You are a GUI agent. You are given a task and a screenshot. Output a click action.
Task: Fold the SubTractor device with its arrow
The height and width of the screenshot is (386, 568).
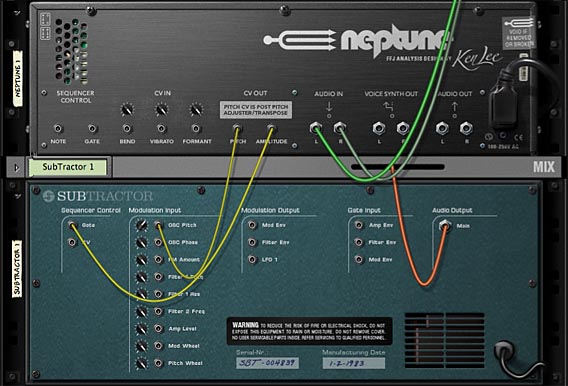(x=17, y=197)
